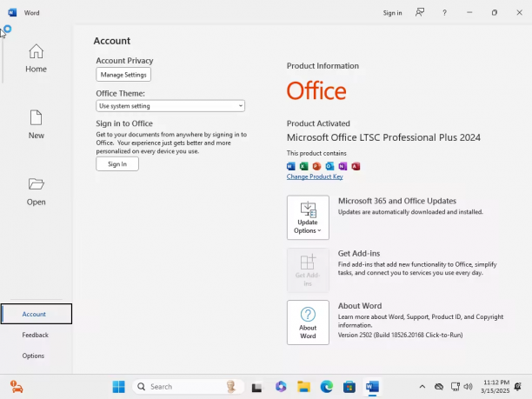Show hidden tray icons chevron
This screenshot has width=532, height=399.
tap(422, 387)
